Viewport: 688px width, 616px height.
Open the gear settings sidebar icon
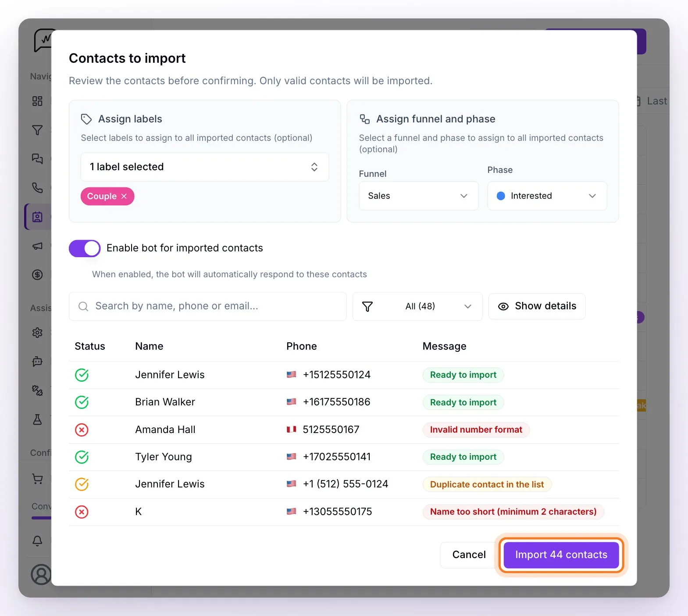tap(37, 333)
